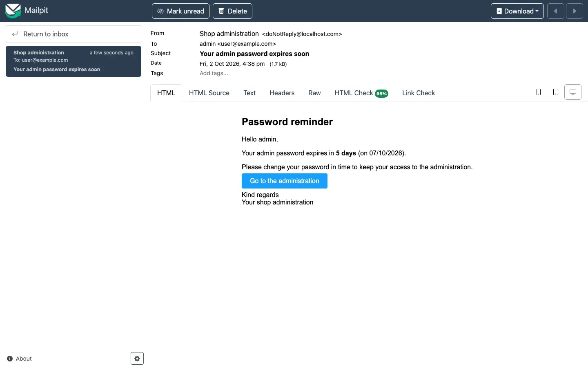Click the About info icon
This screenshot has width=588, height=368.
pos(10,359)
